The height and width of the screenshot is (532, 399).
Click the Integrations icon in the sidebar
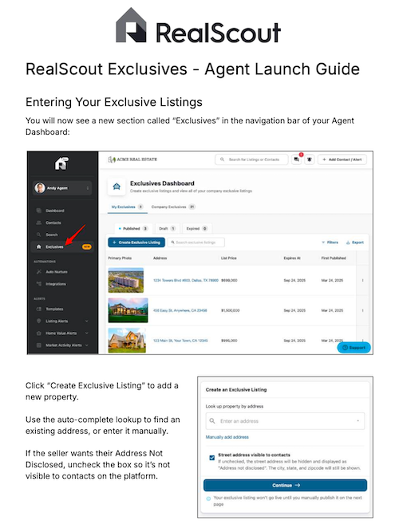click(x=39, y=284)
